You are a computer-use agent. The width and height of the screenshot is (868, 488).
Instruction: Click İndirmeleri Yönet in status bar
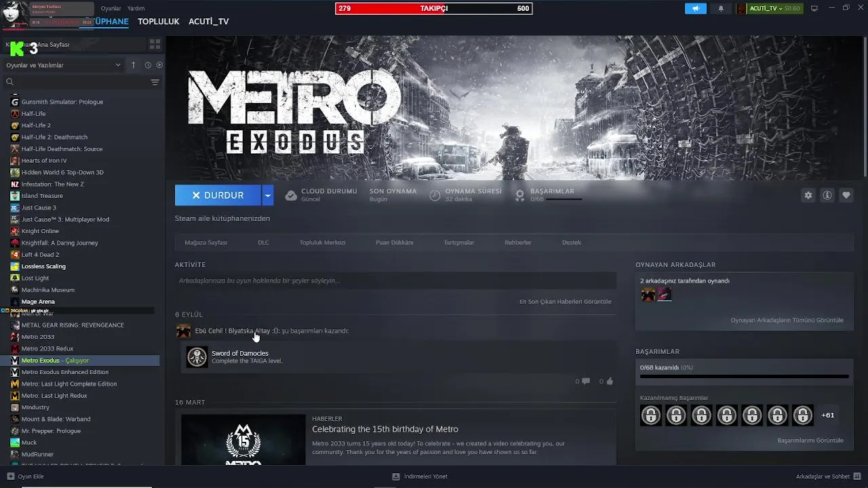click(x=420, y=476)
